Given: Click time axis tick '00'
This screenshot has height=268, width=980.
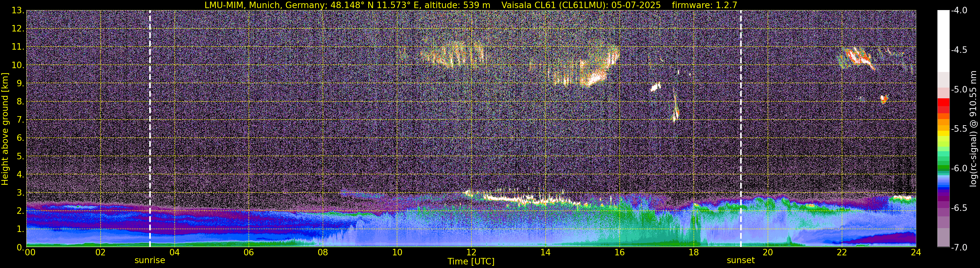Looking at the screenshot, I should point(30,252).
